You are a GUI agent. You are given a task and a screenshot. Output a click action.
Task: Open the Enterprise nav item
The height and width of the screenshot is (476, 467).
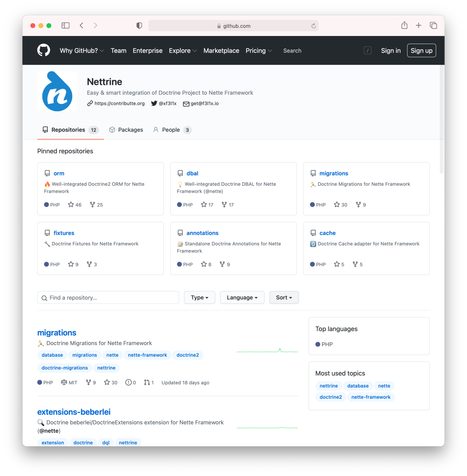click(x=147, y=50)
